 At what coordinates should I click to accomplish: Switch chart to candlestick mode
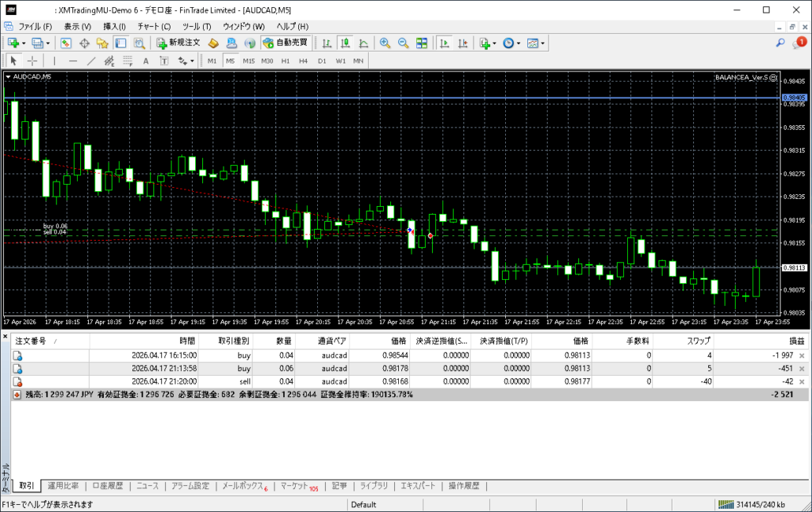(x=345, y=43)
